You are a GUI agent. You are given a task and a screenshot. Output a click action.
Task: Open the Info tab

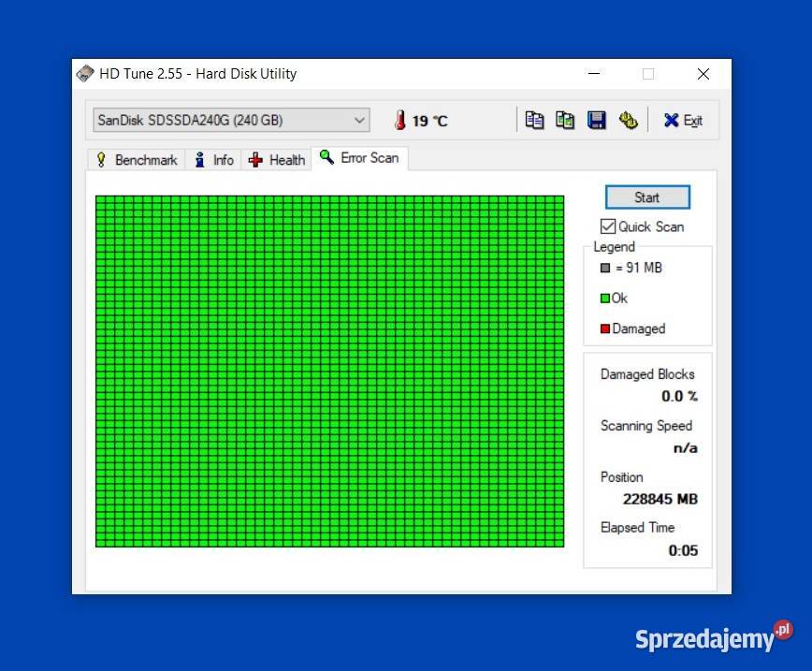click(213, 160)
